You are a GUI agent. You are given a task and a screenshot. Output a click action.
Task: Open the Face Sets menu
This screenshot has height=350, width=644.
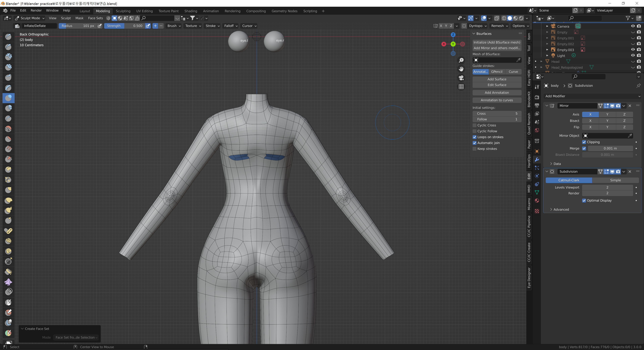[x=95, y=18]
